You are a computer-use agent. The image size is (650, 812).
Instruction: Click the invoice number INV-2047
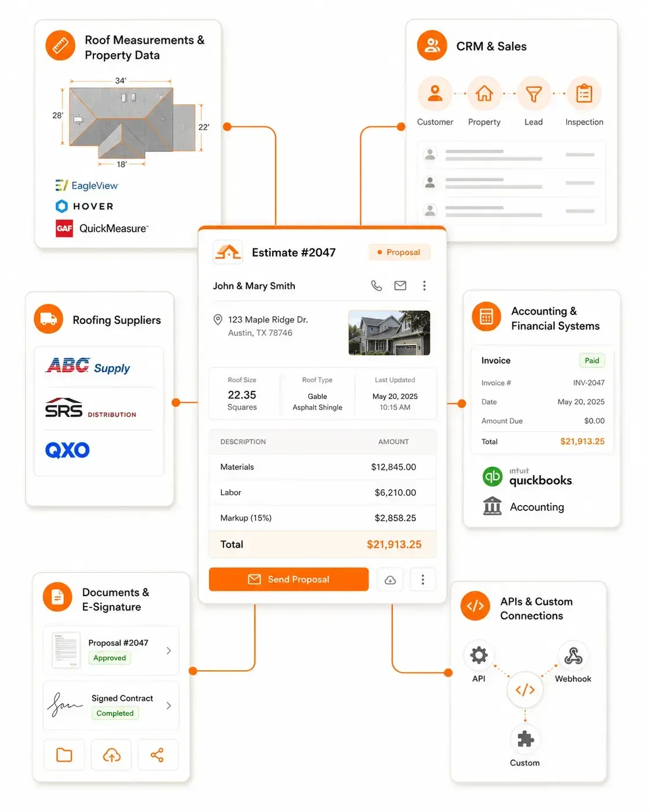pyautogui.click(x=589, y=383)
